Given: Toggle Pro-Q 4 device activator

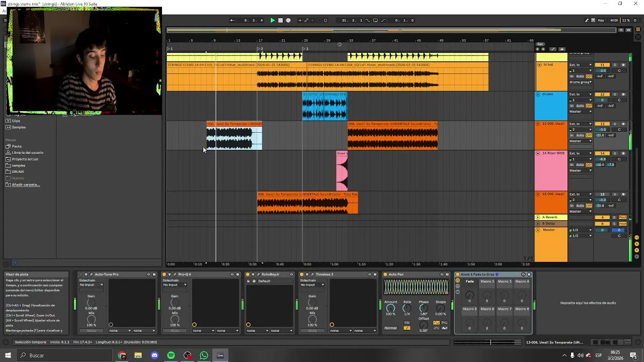Looking at the screenshot, I should [x=164, y=275].
